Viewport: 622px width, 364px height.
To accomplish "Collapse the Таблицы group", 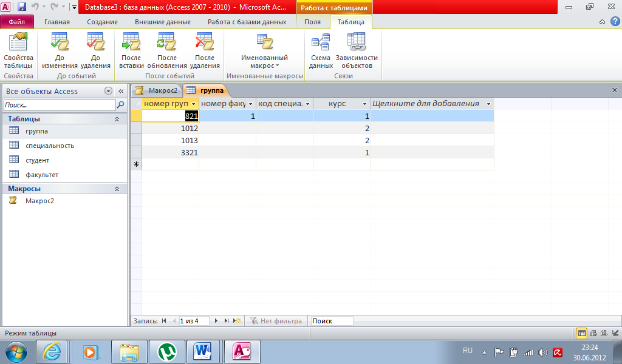I will pyautogui.click(x=117, y=119).
